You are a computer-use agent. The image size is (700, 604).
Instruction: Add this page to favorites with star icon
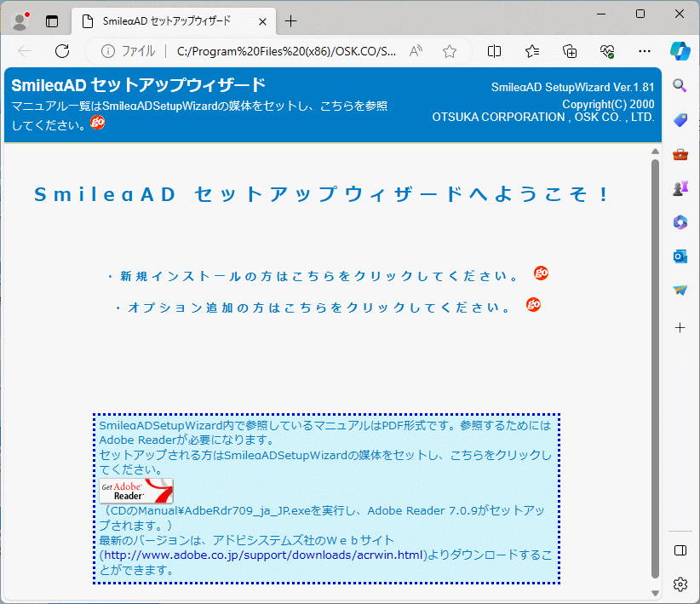point(450,51)
